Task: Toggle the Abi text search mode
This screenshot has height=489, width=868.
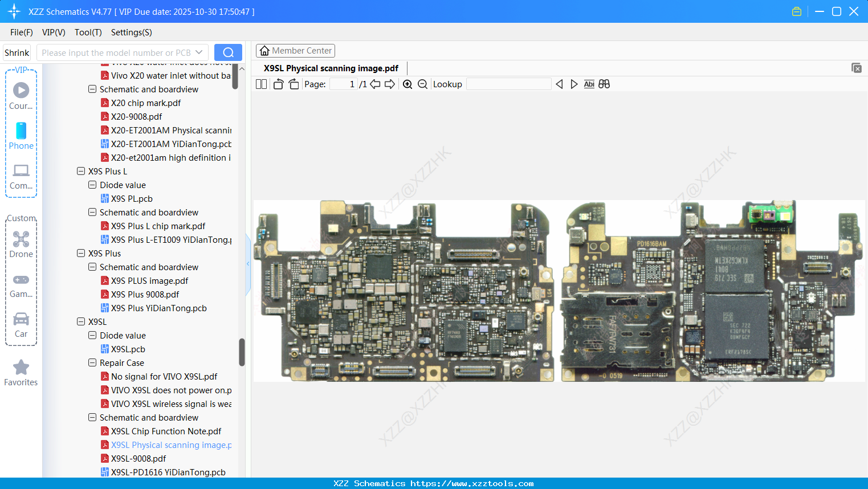Action: pos(589,84)
